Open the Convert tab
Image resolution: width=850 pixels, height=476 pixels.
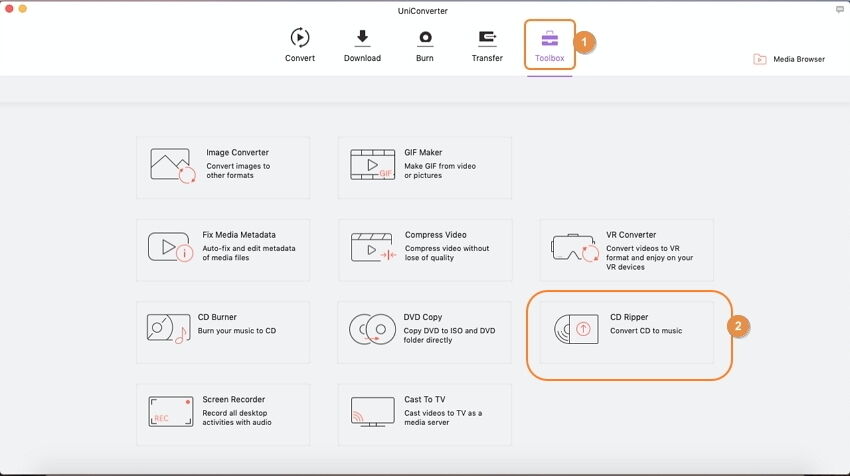coord(300,46)
